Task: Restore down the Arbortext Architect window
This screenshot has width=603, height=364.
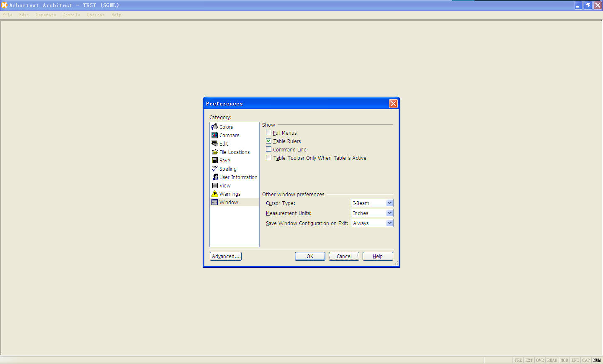Action: 588,5
